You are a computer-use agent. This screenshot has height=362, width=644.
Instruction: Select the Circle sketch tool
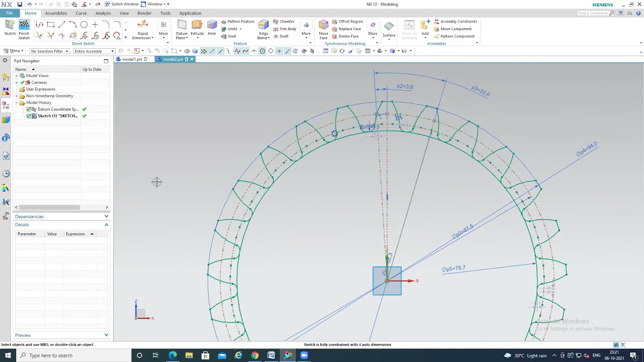[x=84, y=25]
